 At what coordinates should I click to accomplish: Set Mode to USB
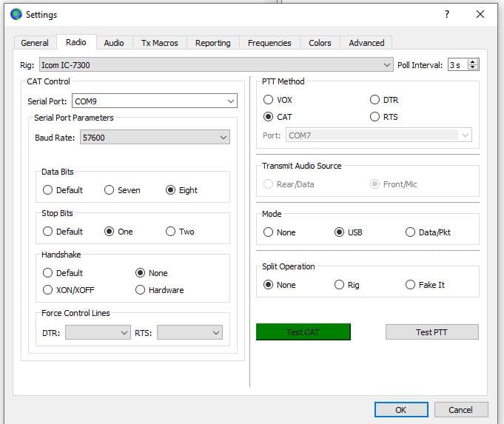coord(348,232)
